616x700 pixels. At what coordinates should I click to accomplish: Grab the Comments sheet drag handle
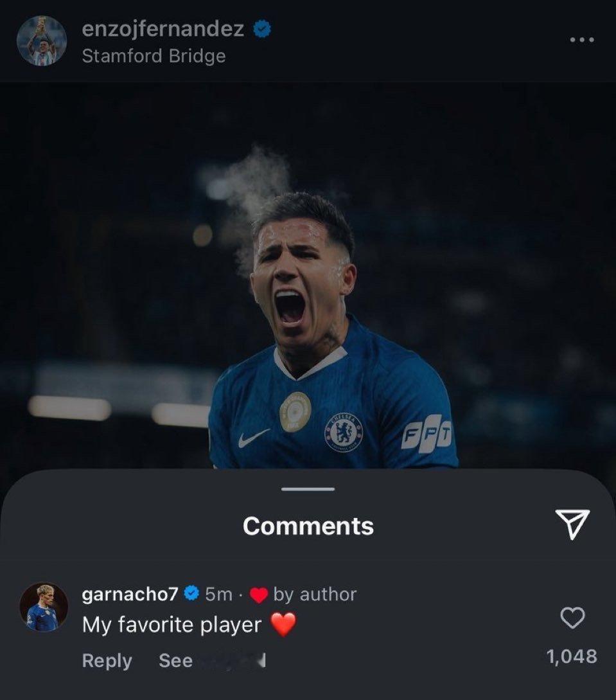tap(308, 489)
